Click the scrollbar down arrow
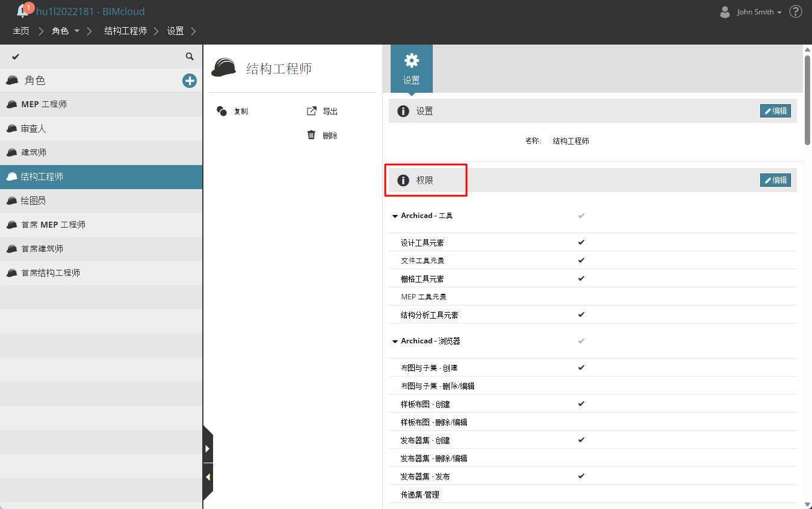 [x=807, y=504]
